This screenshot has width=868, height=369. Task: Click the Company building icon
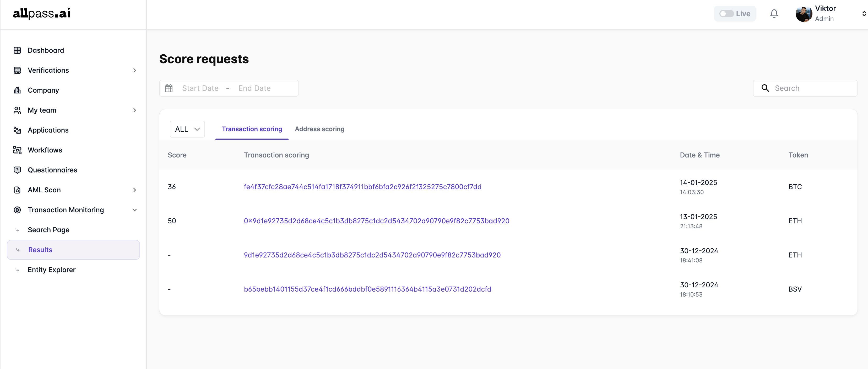click(x=17, y=90)
